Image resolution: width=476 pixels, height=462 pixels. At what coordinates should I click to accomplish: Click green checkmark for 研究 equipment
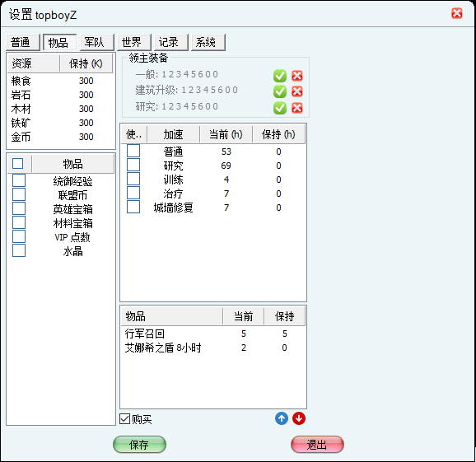280,108
